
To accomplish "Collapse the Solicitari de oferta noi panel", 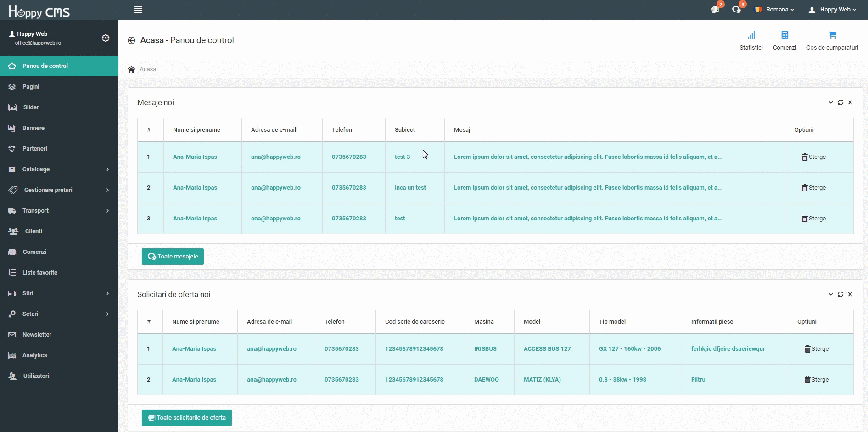I will click(x=831, y=294).
